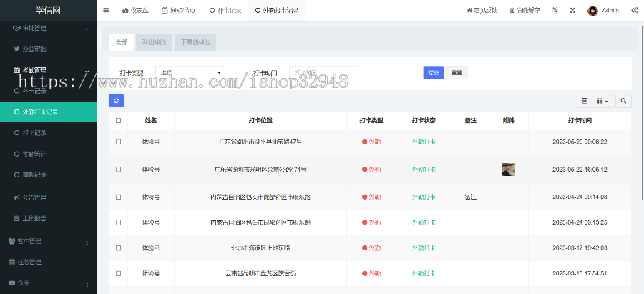644x294 pixels.
Task: Check the row dated 2023-03-17 19:42:03
Action: (x=118, y=248)
